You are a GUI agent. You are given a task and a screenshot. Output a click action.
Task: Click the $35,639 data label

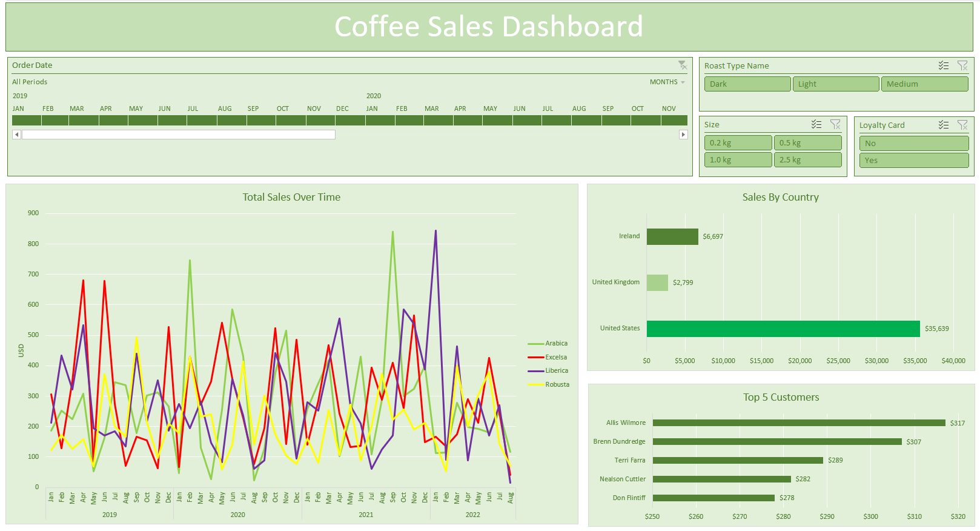937,329
